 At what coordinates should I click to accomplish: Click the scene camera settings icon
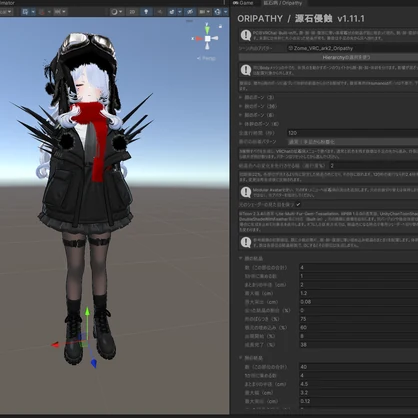click(x=202, y=12)
